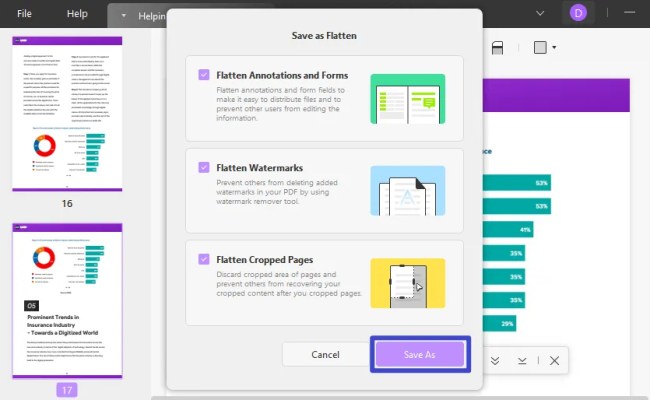The width and height of the screenshot is (650, 400).
Task: Open the square shape color dropdown arrow
Action: (x=554, y=47)
